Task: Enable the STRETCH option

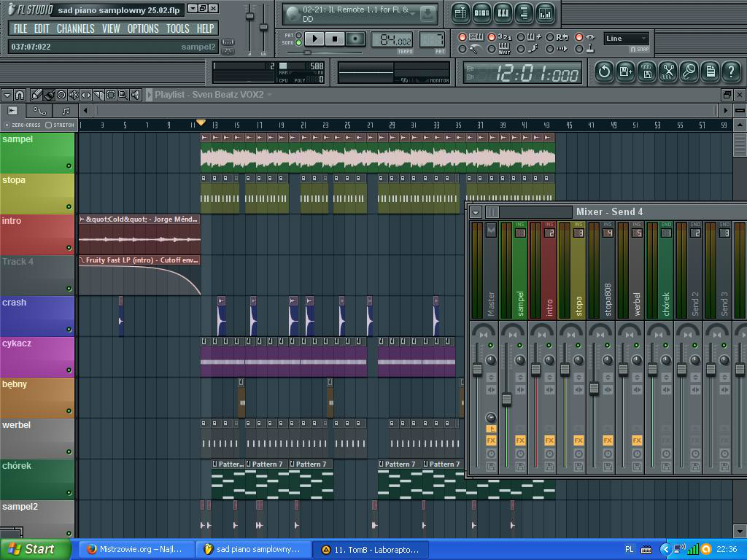Action: click(48, 125)
